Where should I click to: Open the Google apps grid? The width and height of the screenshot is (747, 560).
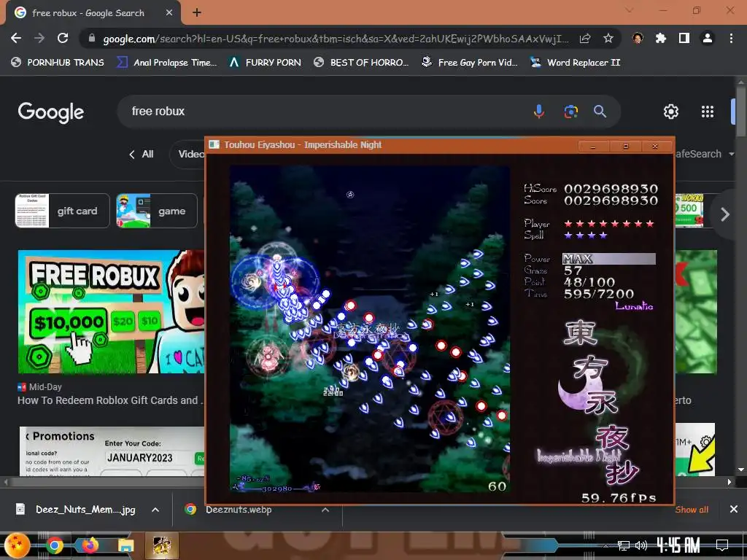708,112
